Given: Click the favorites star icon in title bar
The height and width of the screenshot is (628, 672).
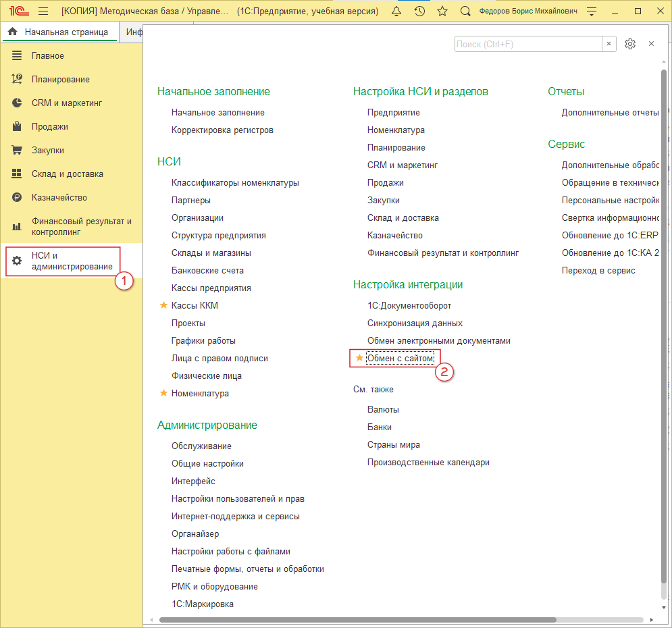Looking at the screenshot, I should (x=442, y=11).
